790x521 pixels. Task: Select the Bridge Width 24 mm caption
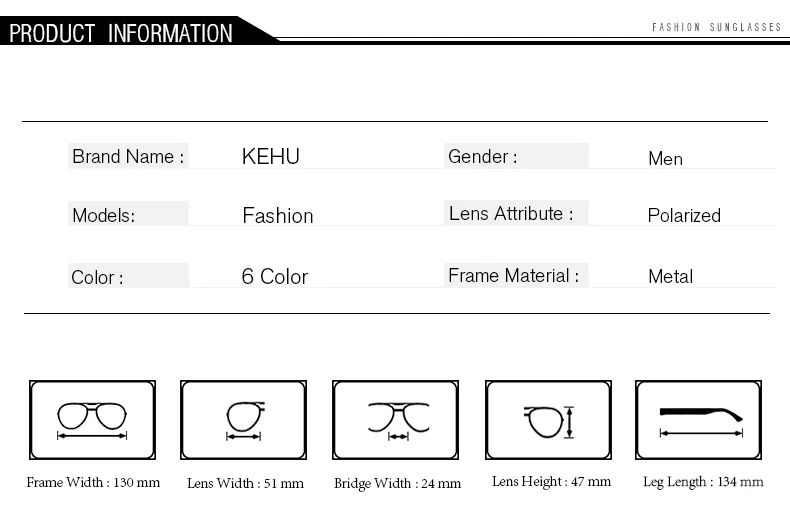[x=397, y=483]
